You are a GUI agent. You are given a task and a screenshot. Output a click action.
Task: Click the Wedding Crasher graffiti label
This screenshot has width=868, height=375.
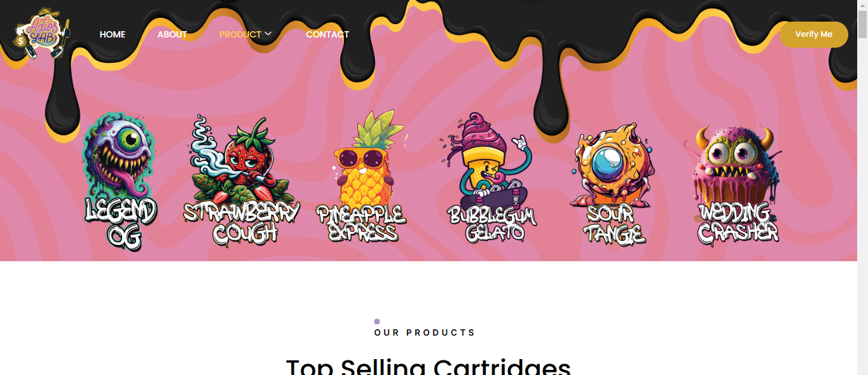[738, 223]
